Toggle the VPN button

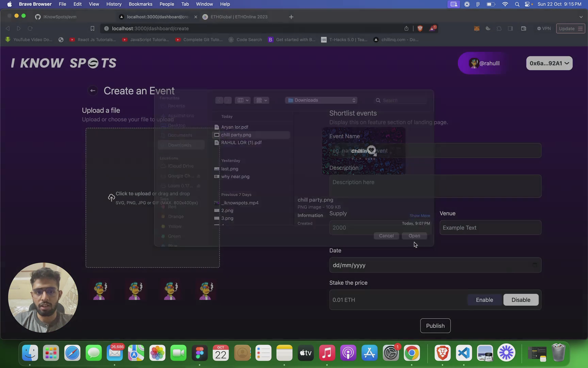point(544,29)
